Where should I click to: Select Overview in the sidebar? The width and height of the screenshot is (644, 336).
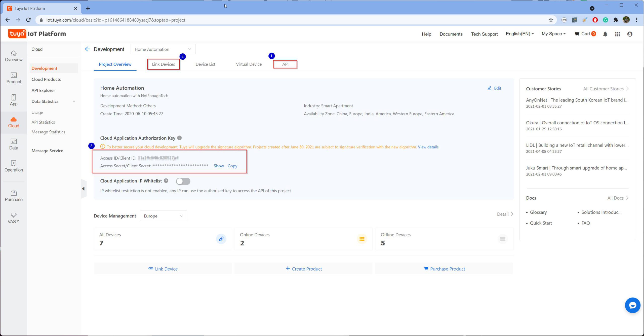click(x=13, y=56)
